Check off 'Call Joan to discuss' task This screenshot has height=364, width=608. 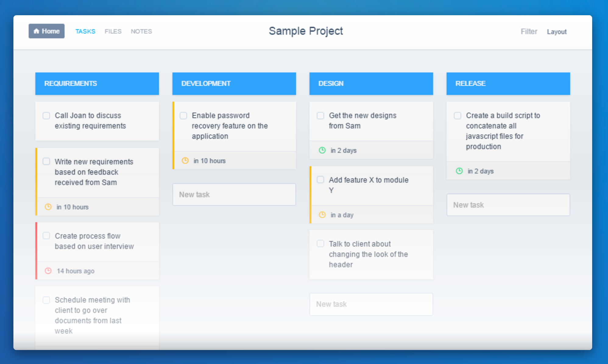tap(46, 116)
